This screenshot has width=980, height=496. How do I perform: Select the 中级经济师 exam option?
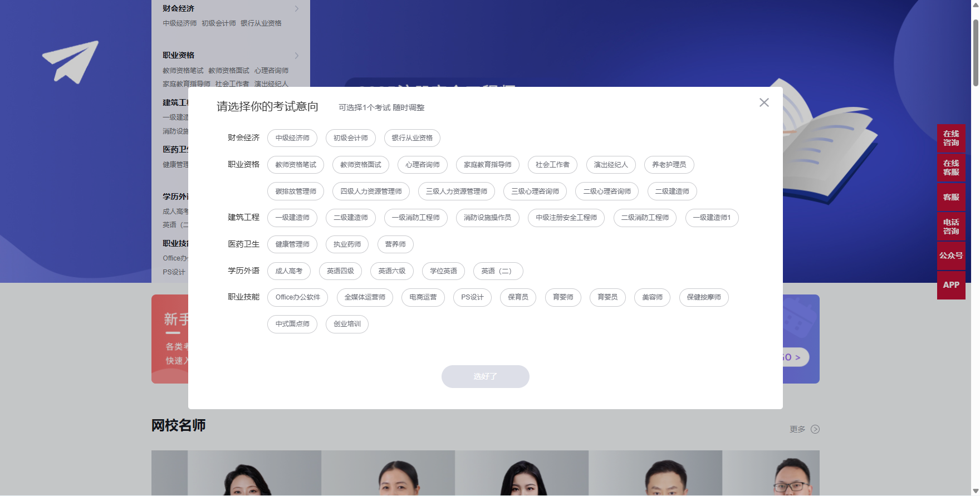click(x=292, y=138)
